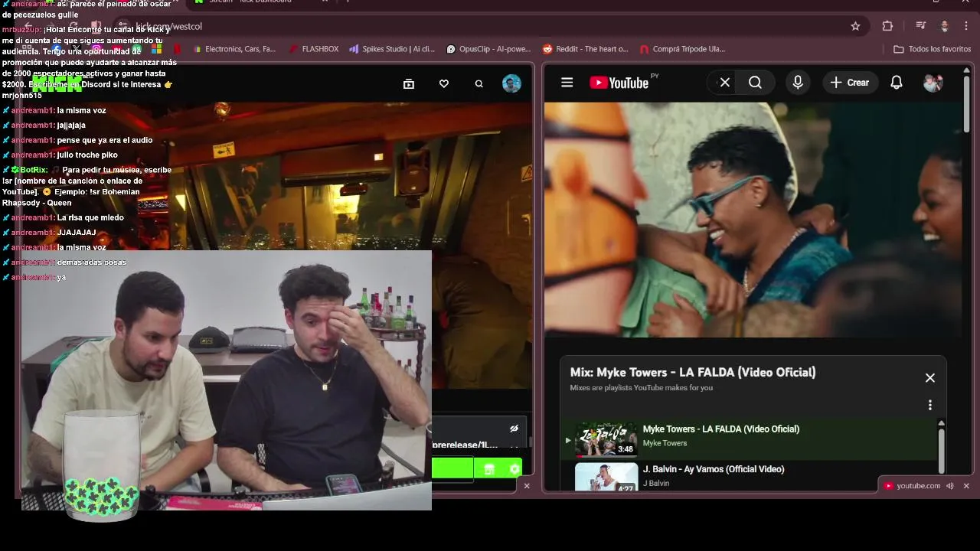
Task: Open the Comprá Trípode Ula... bookmark
Action: pos(682,49)
